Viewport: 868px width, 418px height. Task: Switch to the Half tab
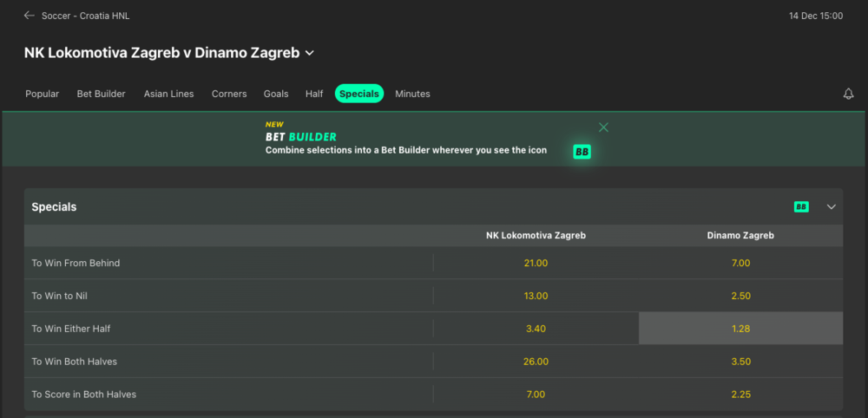coord(314,94)
